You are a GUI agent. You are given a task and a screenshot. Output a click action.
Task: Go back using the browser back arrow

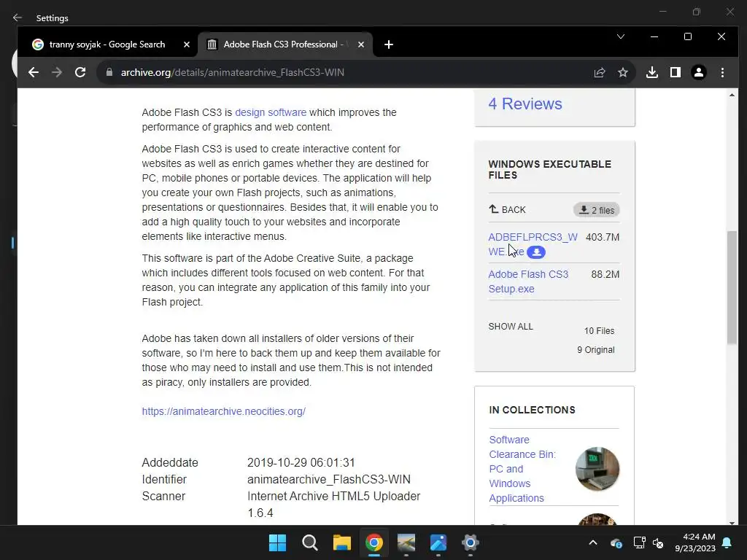[34, 72]
